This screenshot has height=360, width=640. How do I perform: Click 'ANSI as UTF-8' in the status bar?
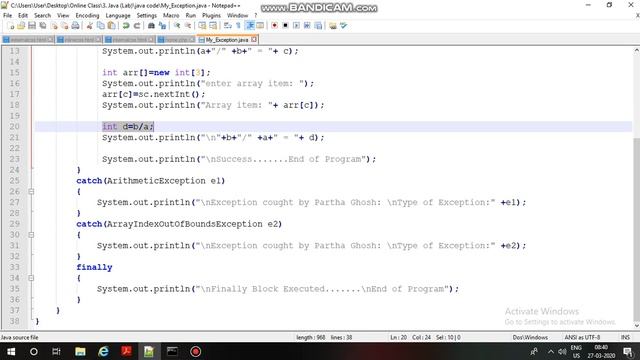pyautogui.click(x=582, y=338)
